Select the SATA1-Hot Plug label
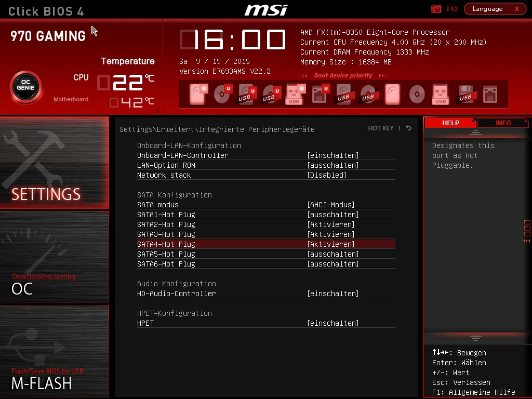 click(166, 215)
